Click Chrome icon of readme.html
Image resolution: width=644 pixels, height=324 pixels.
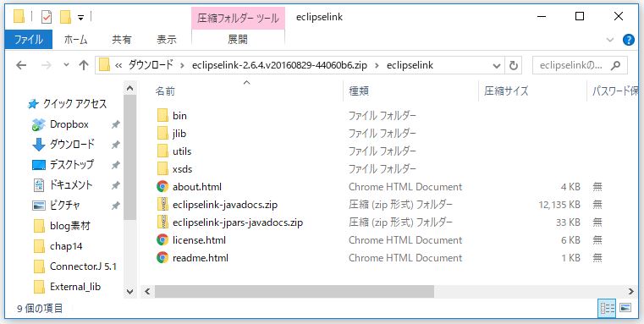[162, 258]
